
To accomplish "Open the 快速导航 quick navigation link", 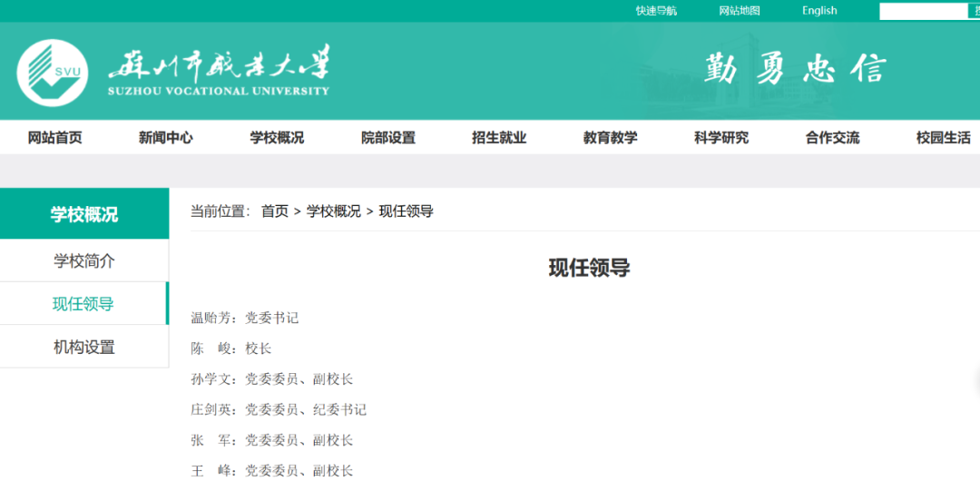I will coord(656,11).
